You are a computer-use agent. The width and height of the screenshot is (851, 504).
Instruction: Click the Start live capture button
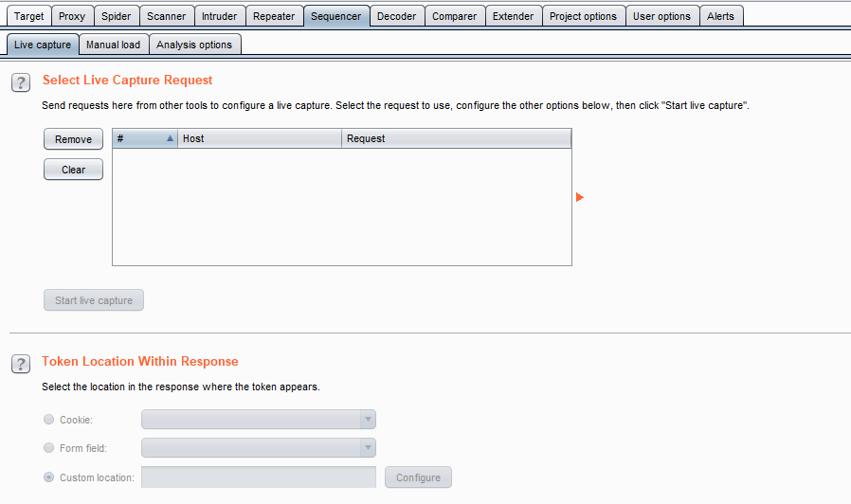point(93,300)
